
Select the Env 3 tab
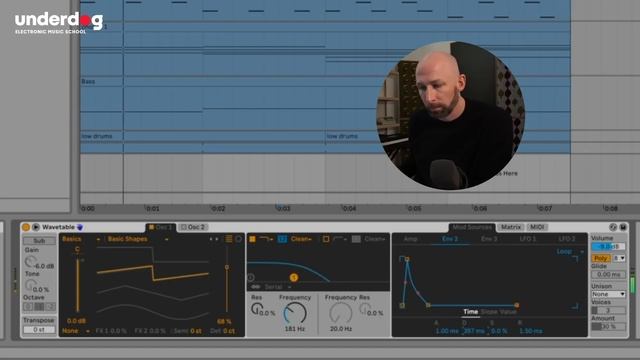[x=489, y=239]
